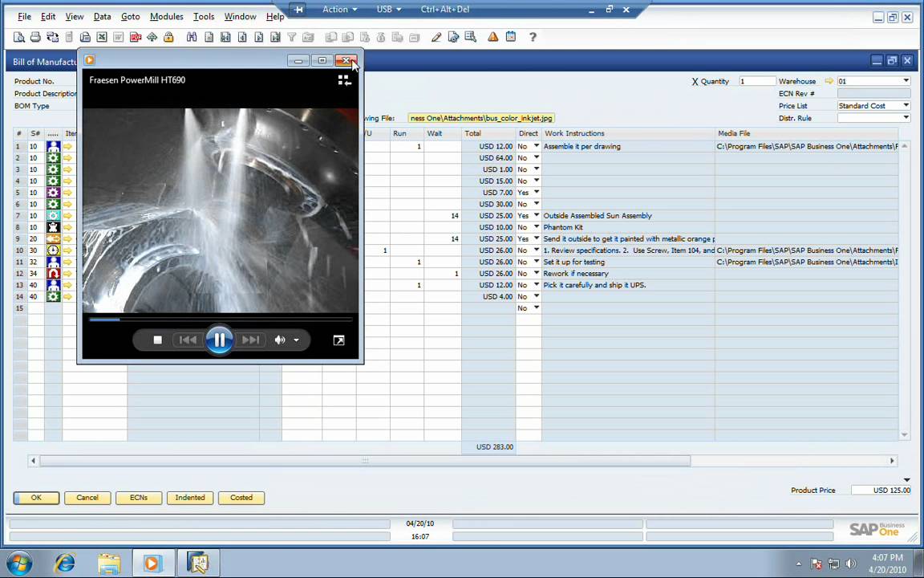View the video in full screen
Viewport: 924px width, 578px height.
[x=338, y=340]
